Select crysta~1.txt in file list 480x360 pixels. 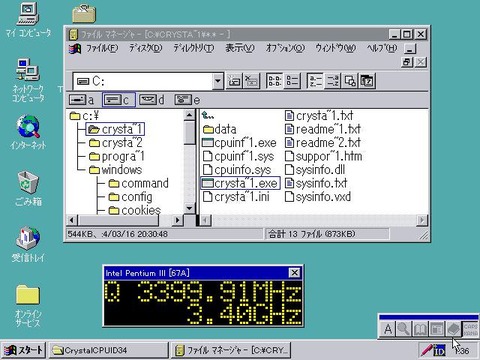(x=319, y=116)
